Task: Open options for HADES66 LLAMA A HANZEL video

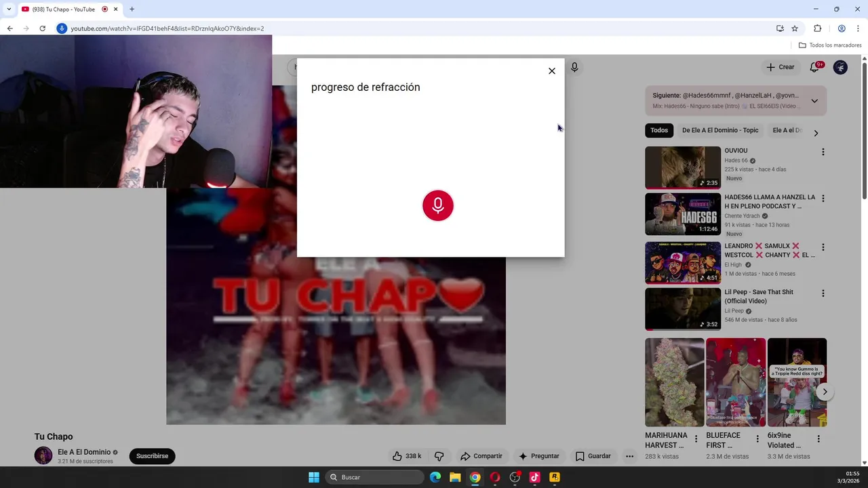Action: 823,199
